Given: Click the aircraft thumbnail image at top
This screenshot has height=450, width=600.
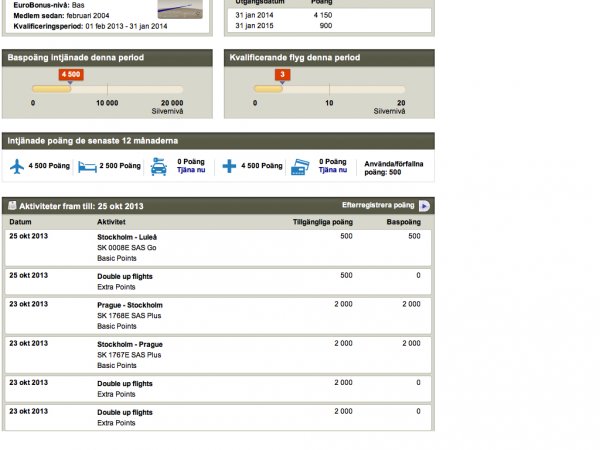Looking at the screenshot, I should point(185,8).
